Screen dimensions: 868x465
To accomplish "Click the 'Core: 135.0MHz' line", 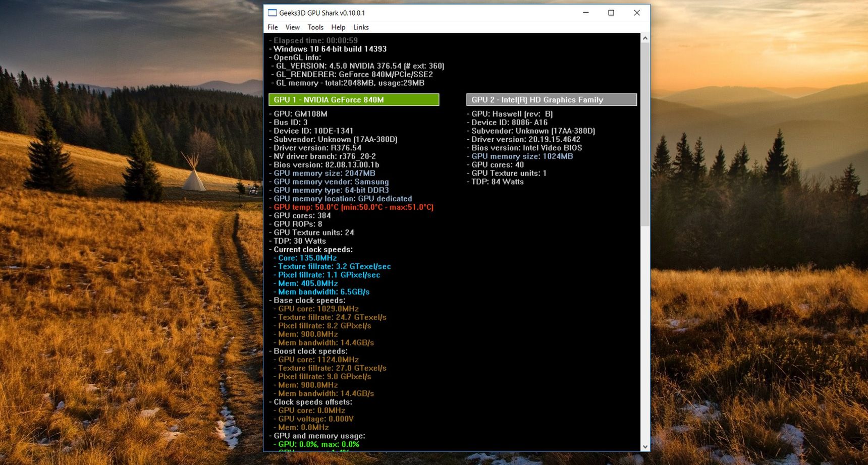I will point(305,258).
